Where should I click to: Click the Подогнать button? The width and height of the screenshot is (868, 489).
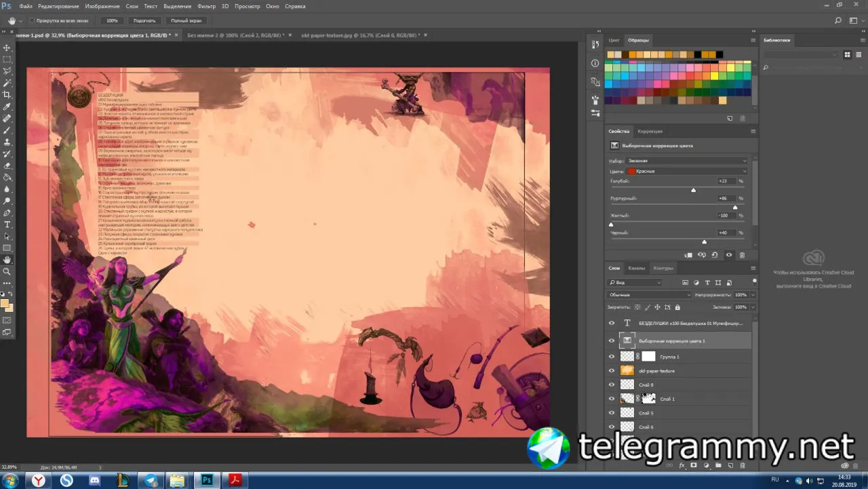(144, 20)
